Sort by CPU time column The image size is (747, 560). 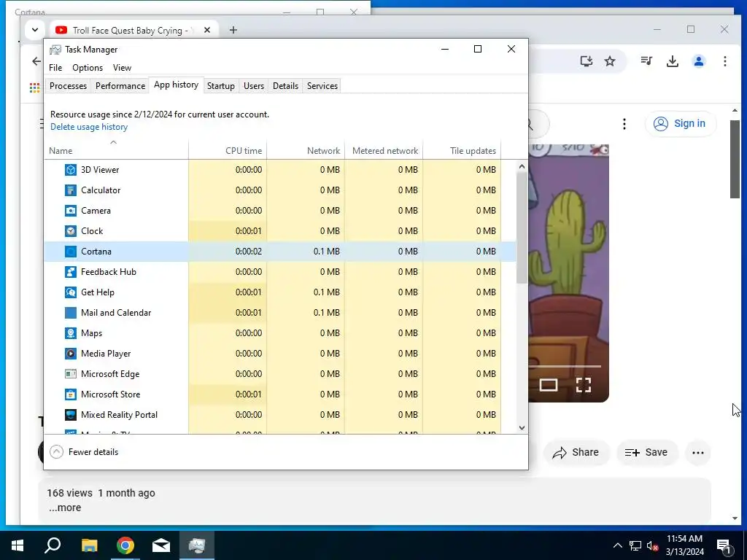tap(228, 150)
